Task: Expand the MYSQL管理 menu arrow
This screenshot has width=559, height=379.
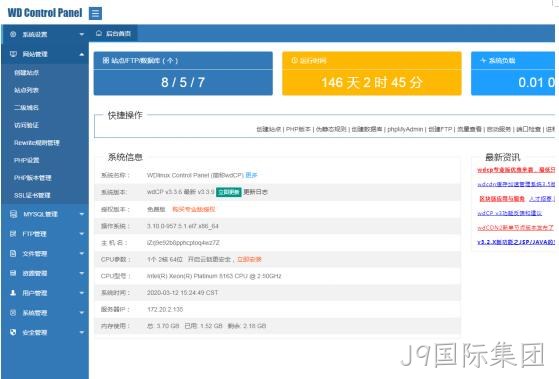Action: tap(82, 214)
